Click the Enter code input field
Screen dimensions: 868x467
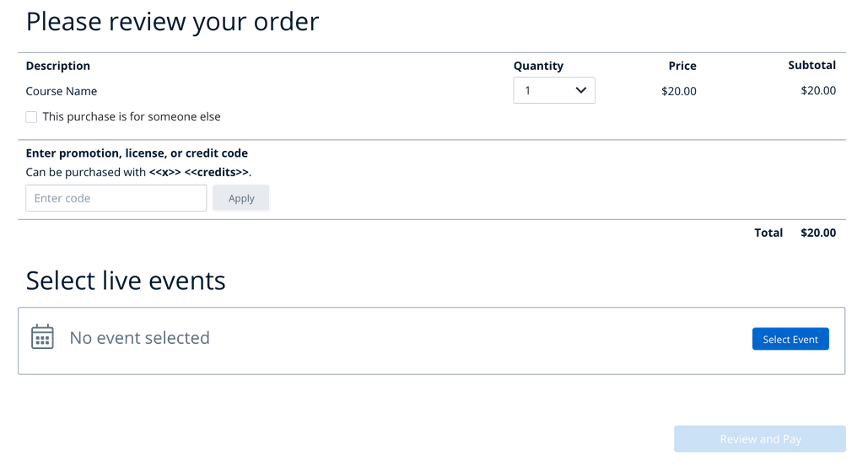[116, 198]
